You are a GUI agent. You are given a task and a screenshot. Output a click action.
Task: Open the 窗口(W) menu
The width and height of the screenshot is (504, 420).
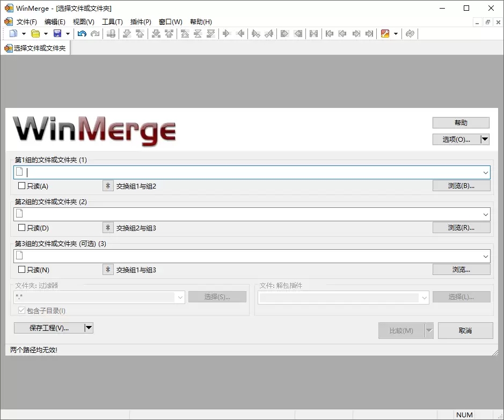pos(170,22)
